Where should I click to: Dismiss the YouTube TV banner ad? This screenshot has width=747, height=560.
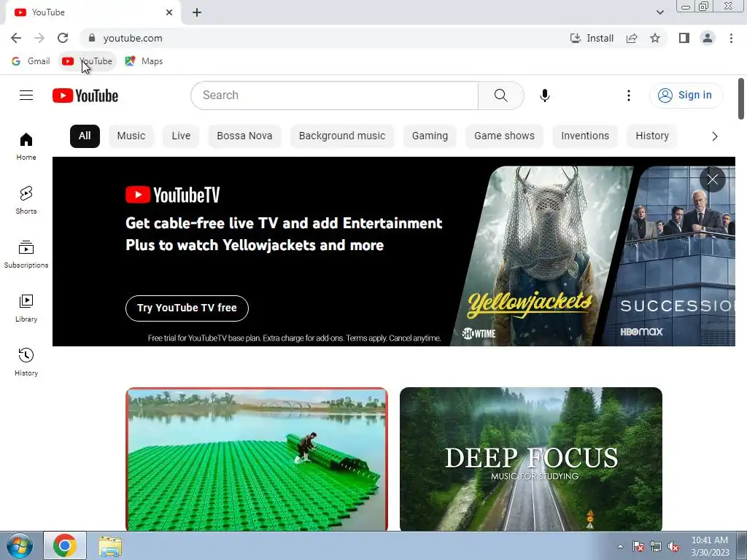point(712,179)
